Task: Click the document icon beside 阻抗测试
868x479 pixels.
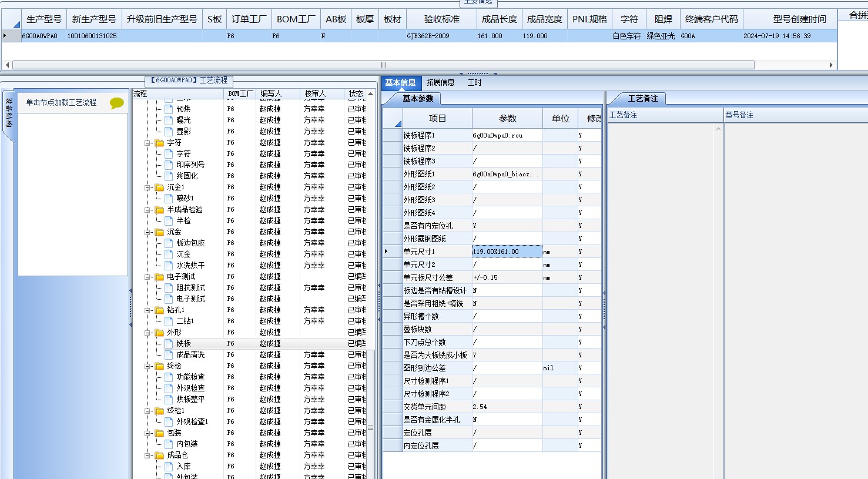Action: pos(169,287)
